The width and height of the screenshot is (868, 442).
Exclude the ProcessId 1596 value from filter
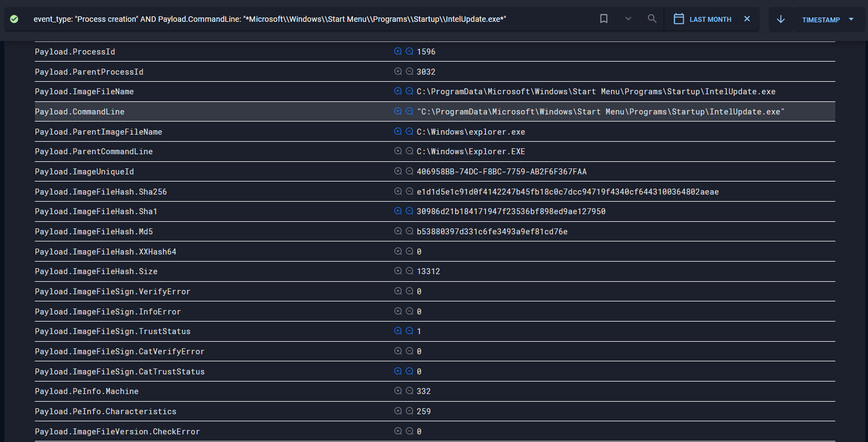point(409,51)
